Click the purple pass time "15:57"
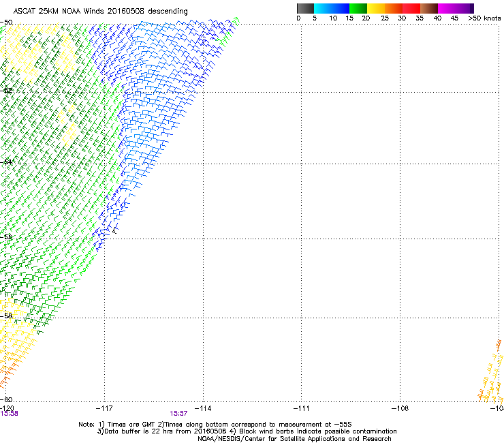Screen dimensions: 504x443 (x=178, y=414)
